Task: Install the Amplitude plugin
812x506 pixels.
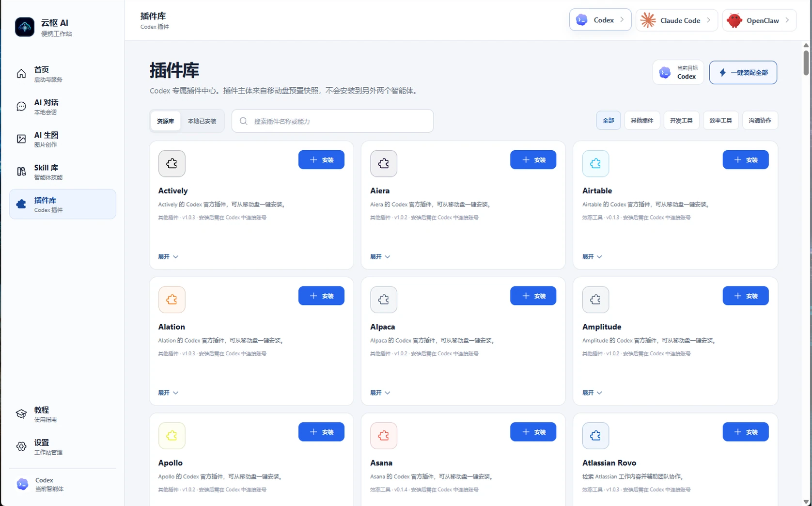Action: 746,296
